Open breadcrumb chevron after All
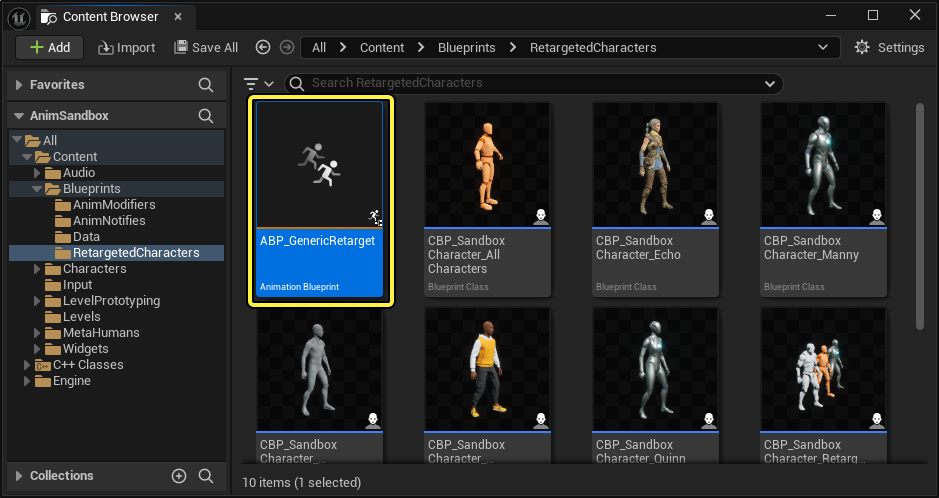 pyautogui.click(x=343, y=47)
